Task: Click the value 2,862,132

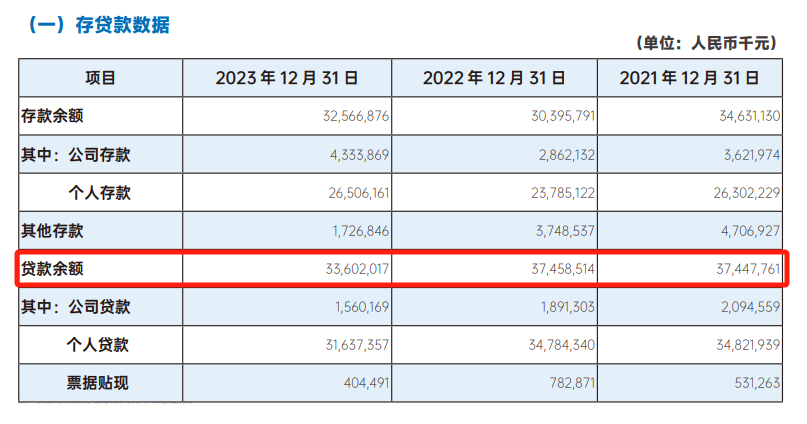Action: pyautogui.click(x=567, y=155)
